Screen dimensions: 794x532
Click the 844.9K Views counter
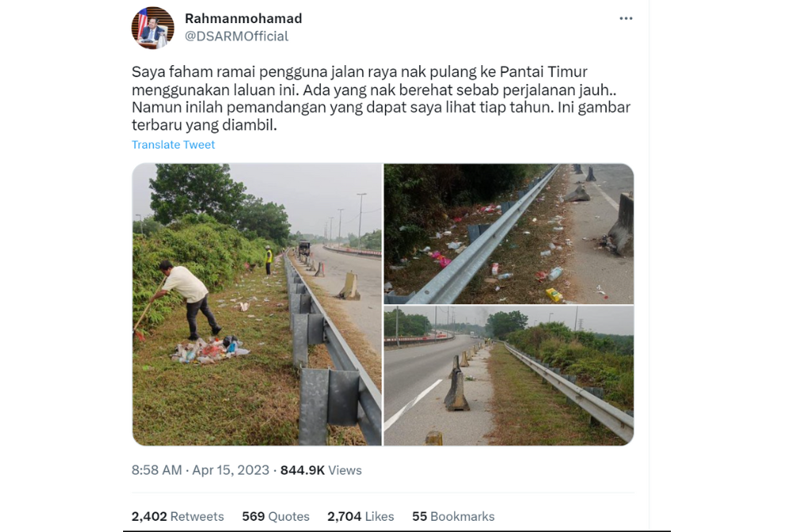pyautogui.click(x=320, y=470)
